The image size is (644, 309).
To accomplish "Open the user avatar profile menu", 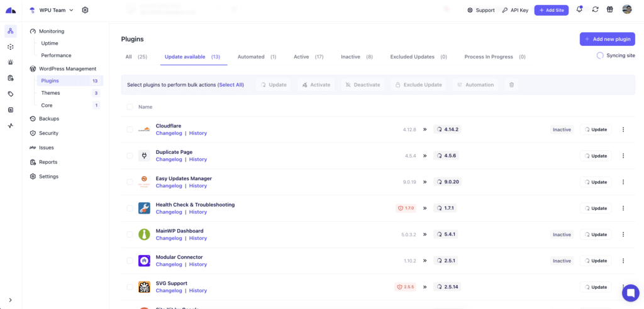I will coord(627,9).
